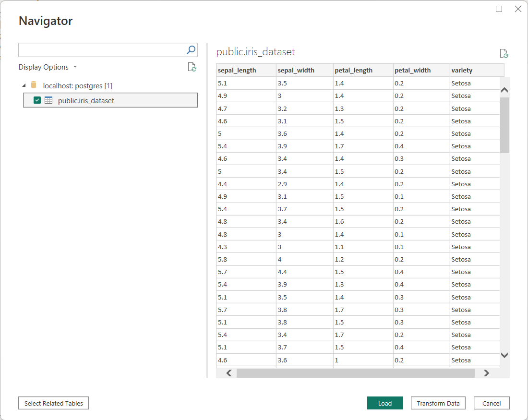Refresh the navigator tree list
Viewport: 528px width, 420px height.
(x=192, y=67)
